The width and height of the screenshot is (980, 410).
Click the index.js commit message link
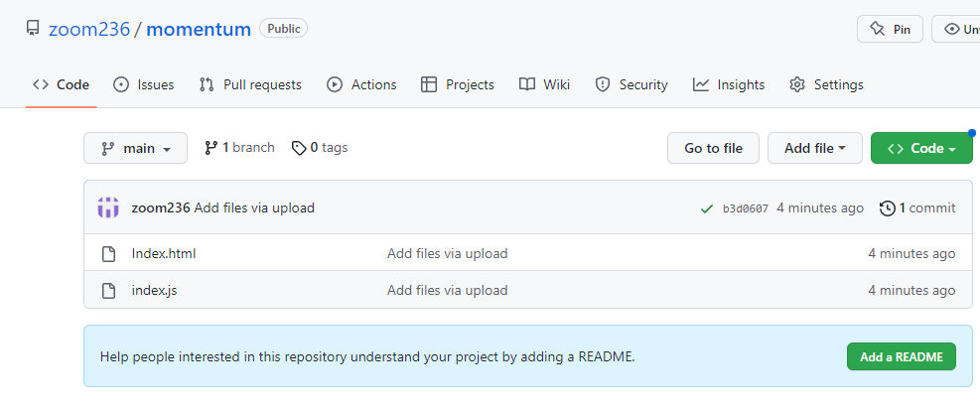pos(448,290)
